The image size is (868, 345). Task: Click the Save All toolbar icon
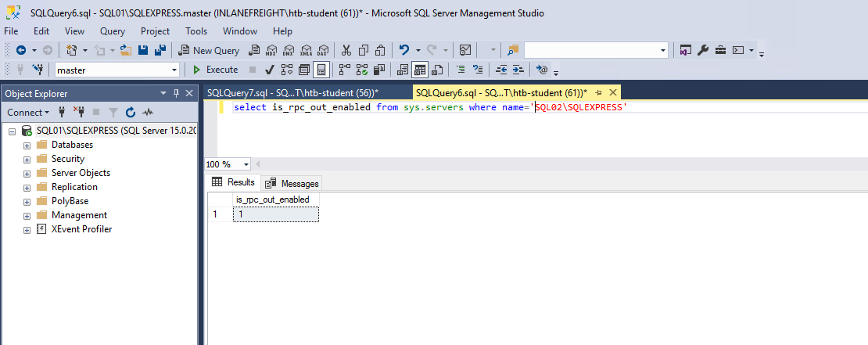pyautogui.click(x=160, y=50)
